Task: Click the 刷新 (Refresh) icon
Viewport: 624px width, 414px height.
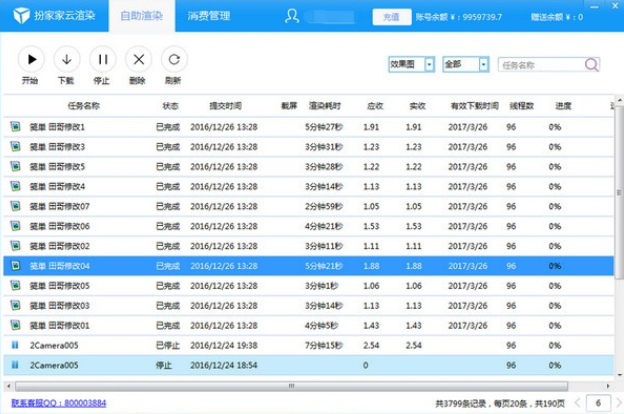Action: point(174,60)
